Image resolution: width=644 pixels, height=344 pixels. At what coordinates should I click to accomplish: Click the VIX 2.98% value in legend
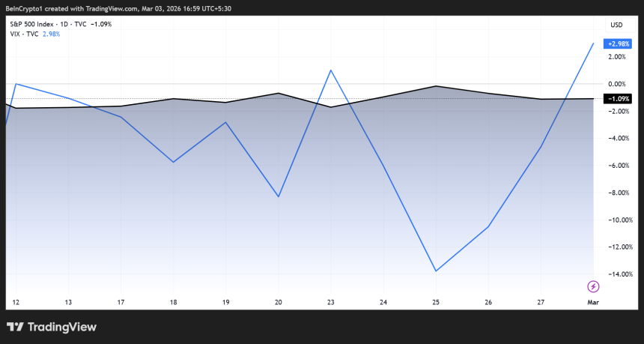pyautogui.click(x=52, y=34)
